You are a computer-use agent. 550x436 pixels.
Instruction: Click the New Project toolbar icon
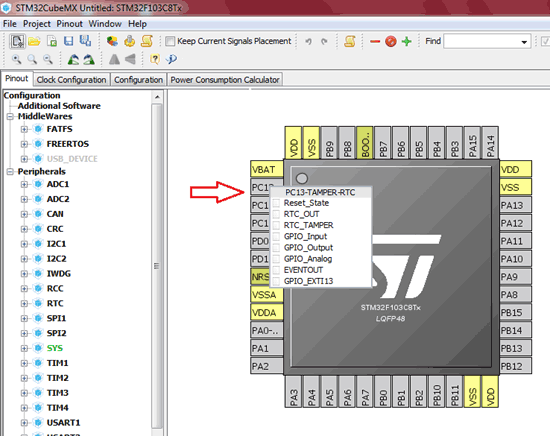pos(16,41)
